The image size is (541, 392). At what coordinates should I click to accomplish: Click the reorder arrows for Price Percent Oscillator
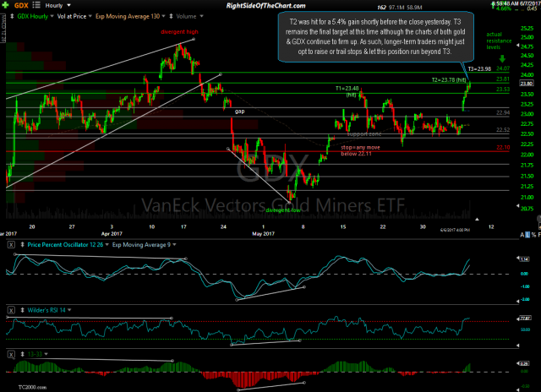tap(23, 245)
